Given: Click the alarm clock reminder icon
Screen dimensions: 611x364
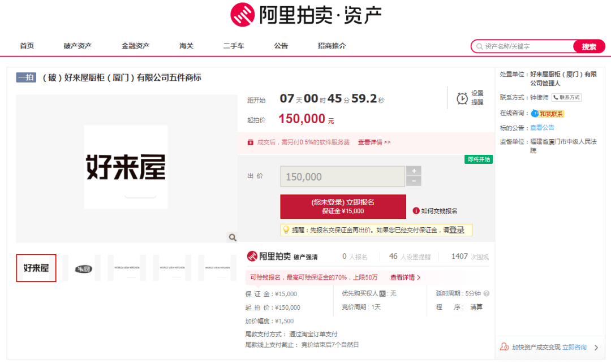Looking at the screenshot, I should 462,98.
